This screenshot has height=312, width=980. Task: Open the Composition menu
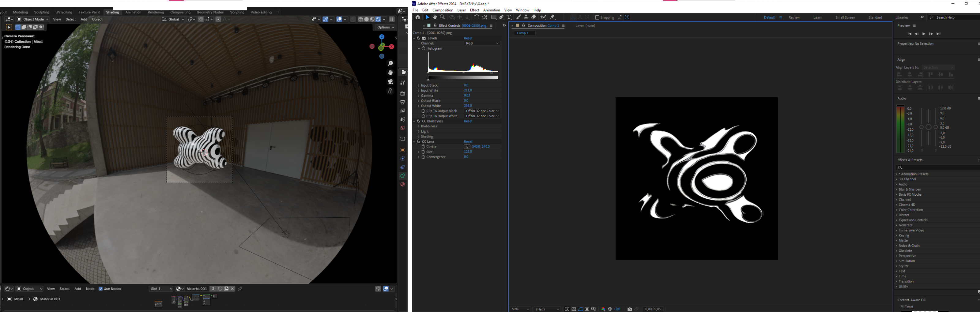coord(443,10)
